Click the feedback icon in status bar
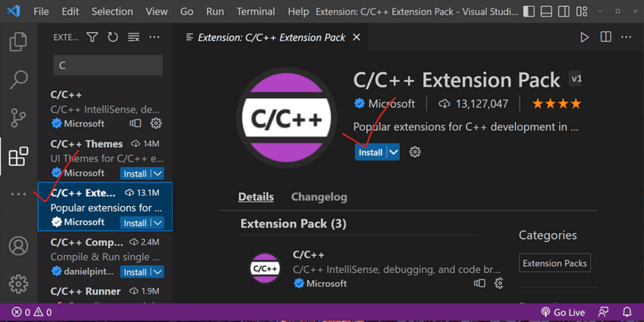This screenshot has width=644, height=322. (x=603, y=313)
